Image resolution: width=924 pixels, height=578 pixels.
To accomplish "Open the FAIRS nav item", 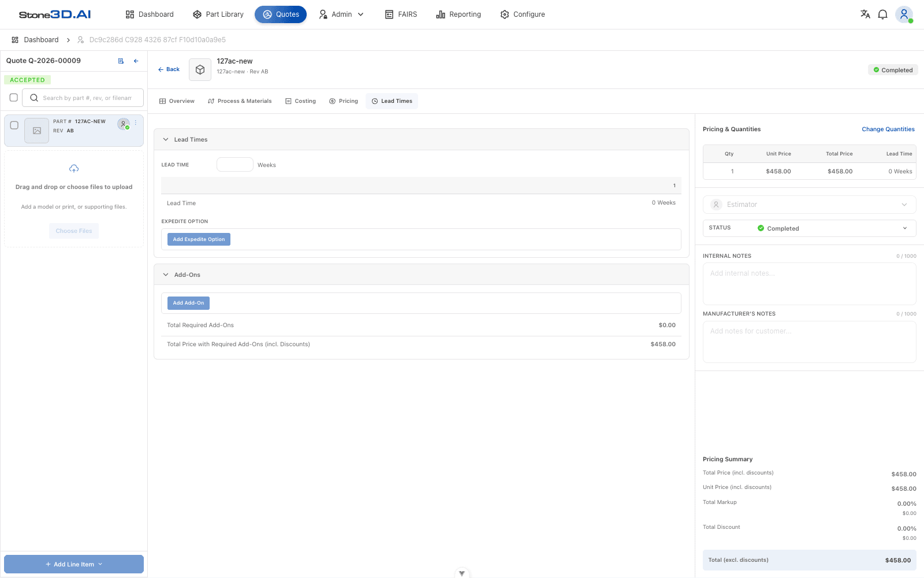I will (x=401, y=14).
